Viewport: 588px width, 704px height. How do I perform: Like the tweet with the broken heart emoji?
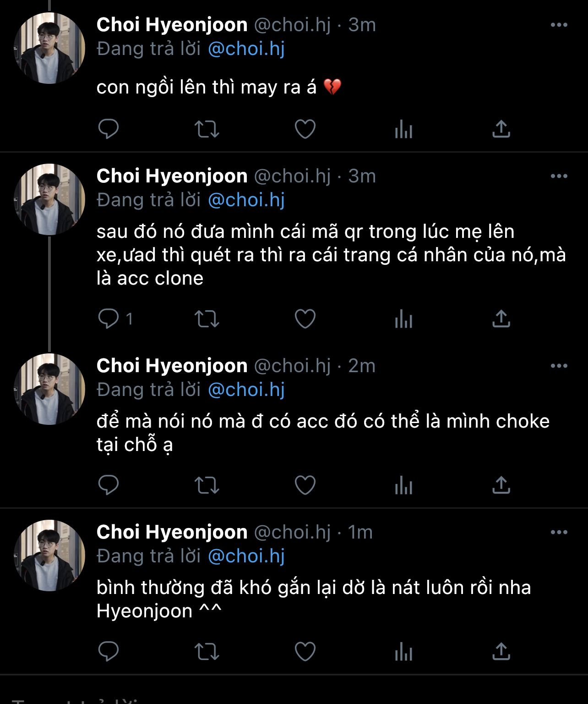(x=305, y=129)
